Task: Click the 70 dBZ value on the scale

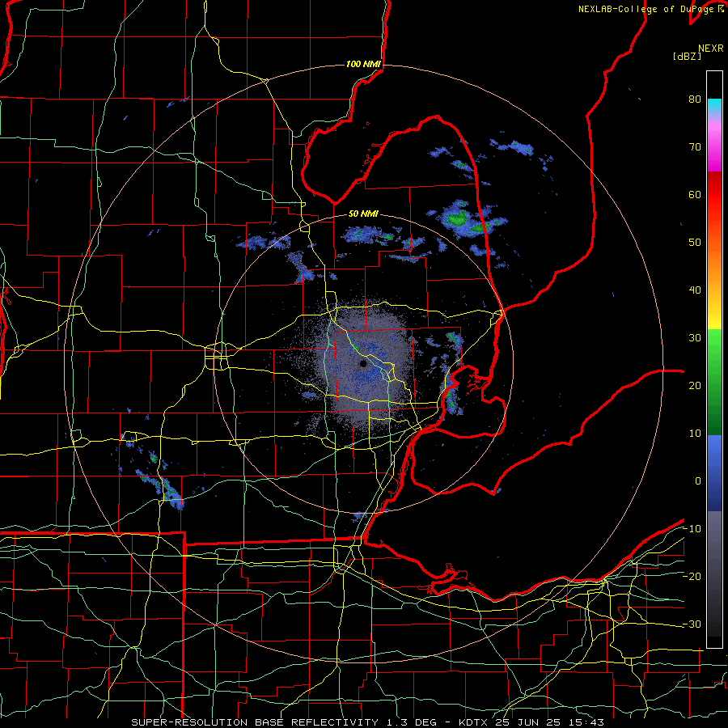Action: click(695, 146)
